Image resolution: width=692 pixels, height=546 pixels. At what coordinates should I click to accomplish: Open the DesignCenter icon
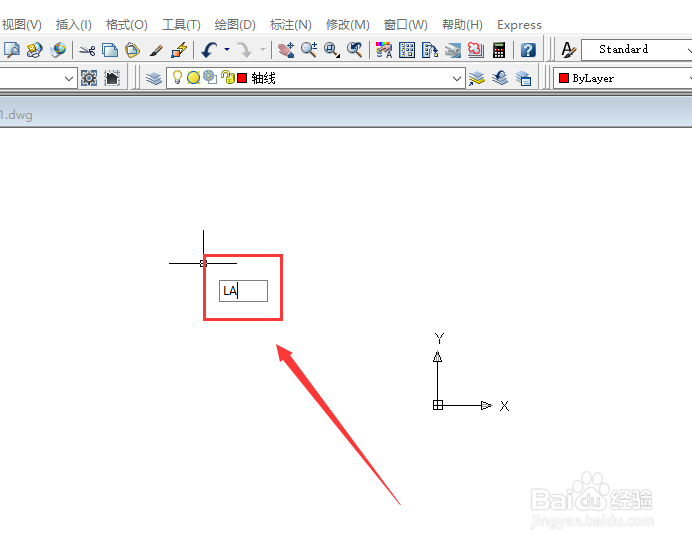point(406,50)
